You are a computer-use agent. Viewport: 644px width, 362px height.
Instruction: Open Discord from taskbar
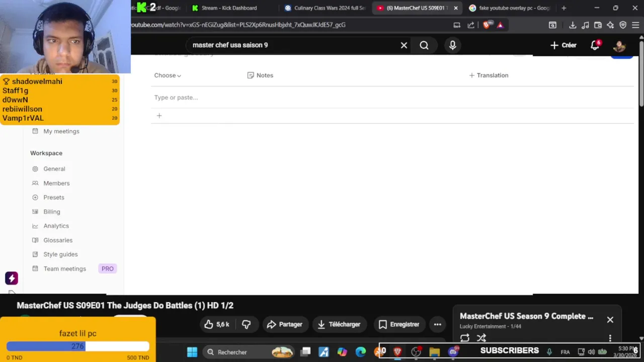[453, 352]
